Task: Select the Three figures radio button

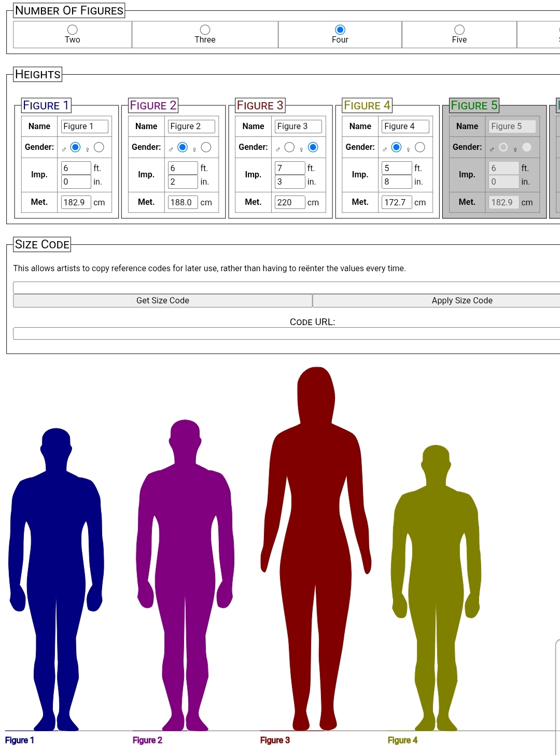Action: click(x=205, y=30)
